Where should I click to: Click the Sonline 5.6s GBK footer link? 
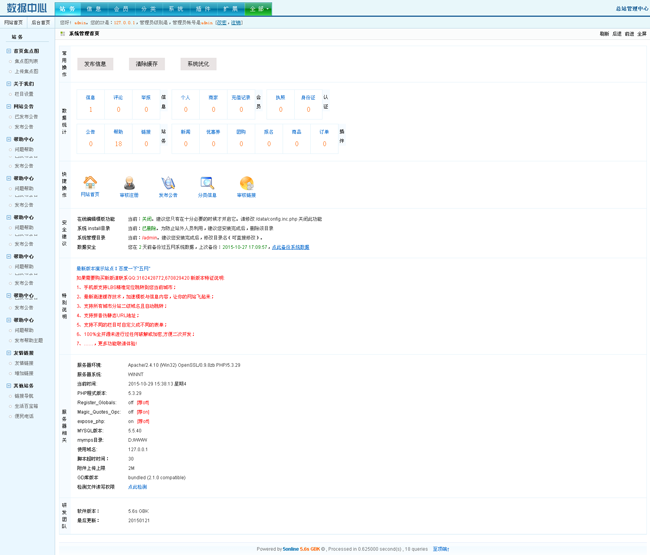click(301, 549)
